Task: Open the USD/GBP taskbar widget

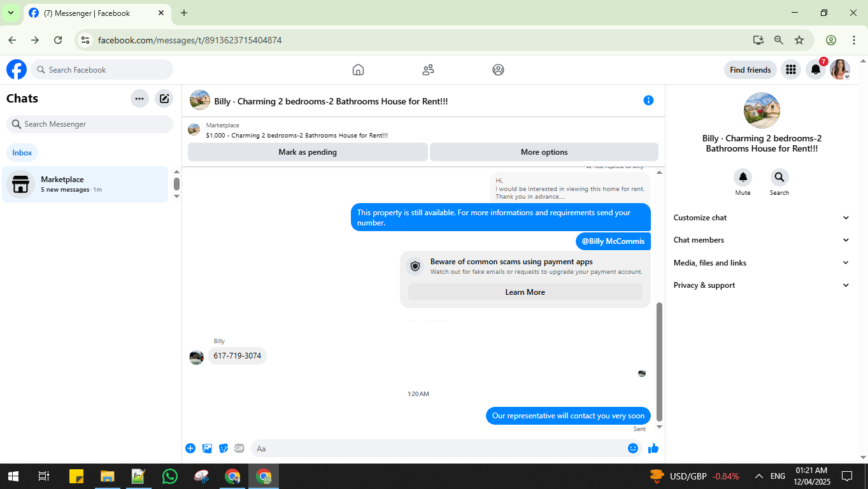Action: click(694, 476)
